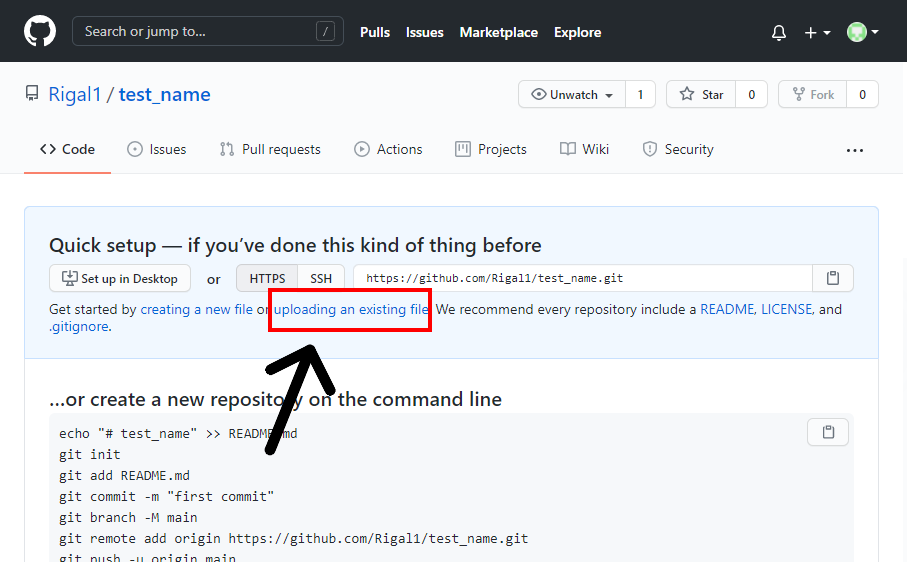
Task: Open the Pull requests tab
Action: pyautogui.click(x=270, y=149)
